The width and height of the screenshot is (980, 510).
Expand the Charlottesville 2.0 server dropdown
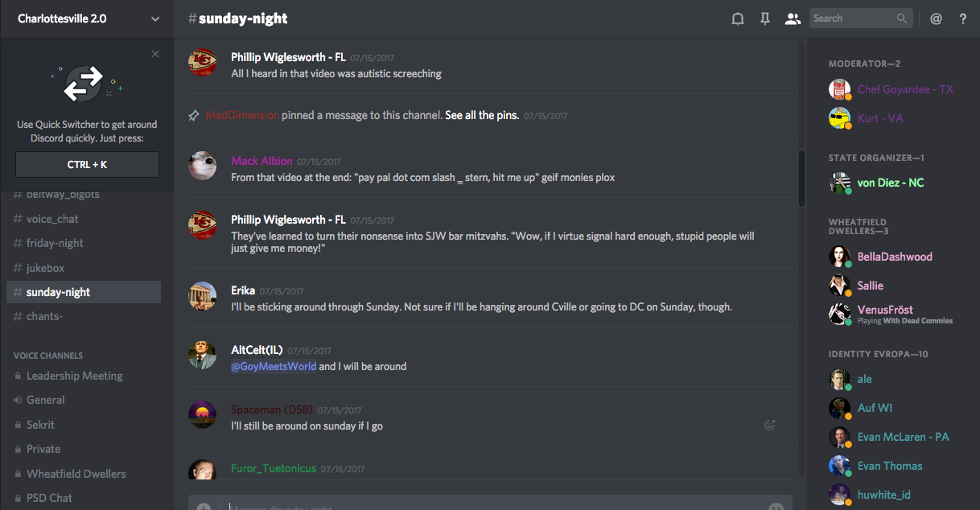point(155,19)
